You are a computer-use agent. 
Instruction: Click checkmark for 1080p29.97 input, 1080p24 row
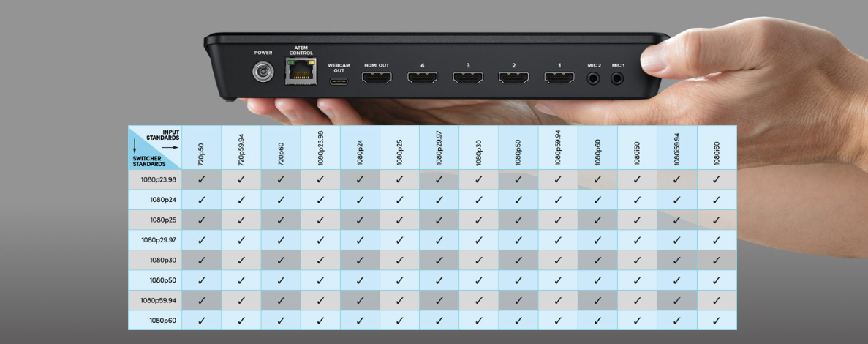click(x=439, y=199)
